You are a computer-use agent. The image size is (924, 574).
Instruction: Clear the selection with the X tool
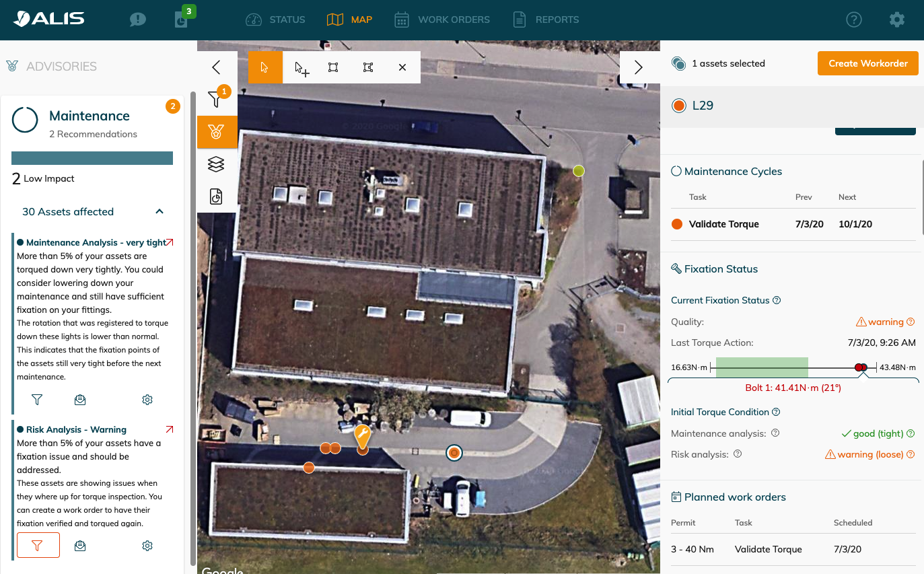tap(402, 67)
